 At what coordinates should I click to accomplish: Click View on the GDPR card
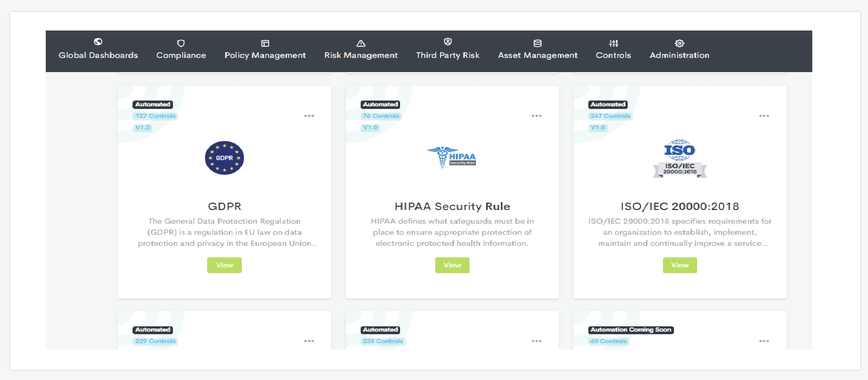click(x=224, y=265)
